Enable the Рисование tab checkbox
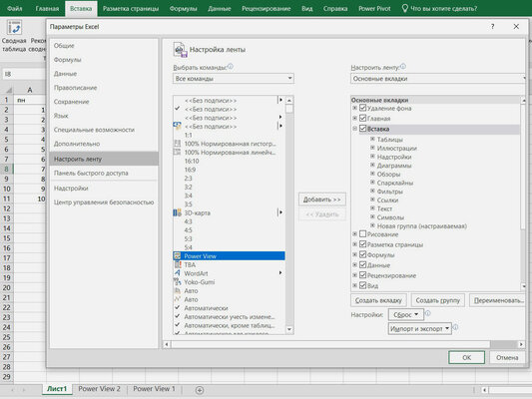Screen dimensions: 532x399 362,233
